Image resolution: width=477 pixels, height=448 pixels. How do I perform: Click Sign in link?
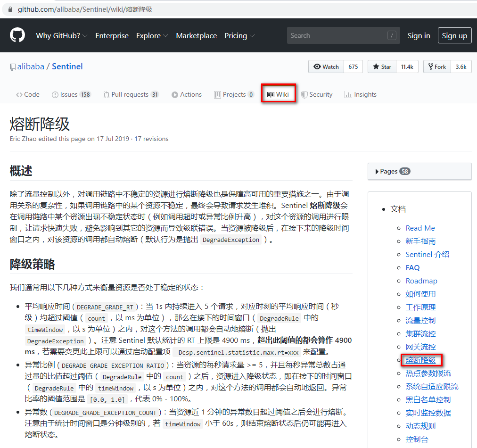(x=419, y=36)
